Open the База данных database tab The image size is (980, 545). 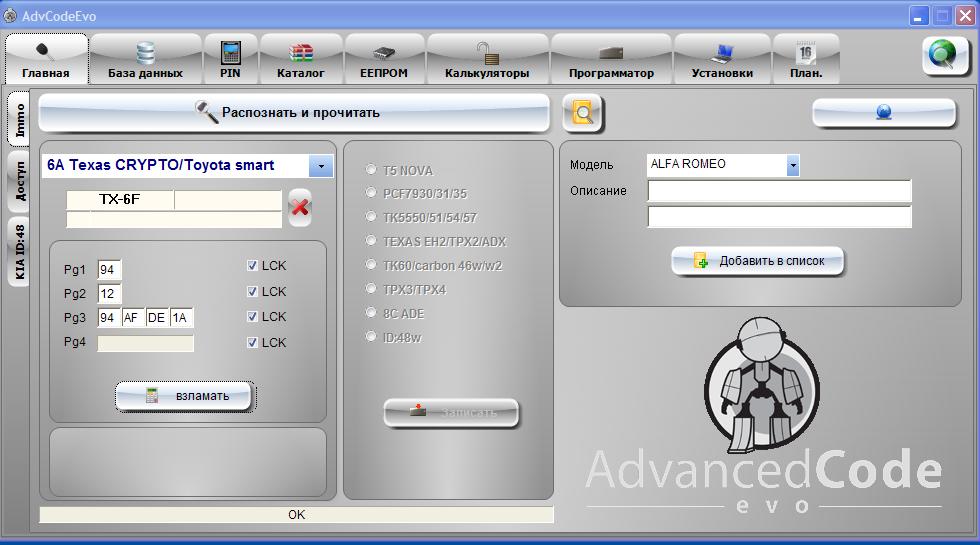click(x=145, y=60)
